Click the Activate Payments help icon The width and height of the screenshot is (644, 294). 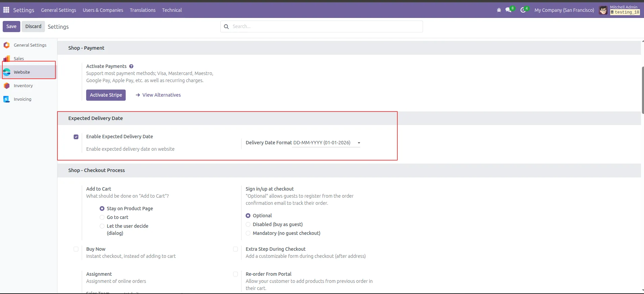[x=131, y=66]
